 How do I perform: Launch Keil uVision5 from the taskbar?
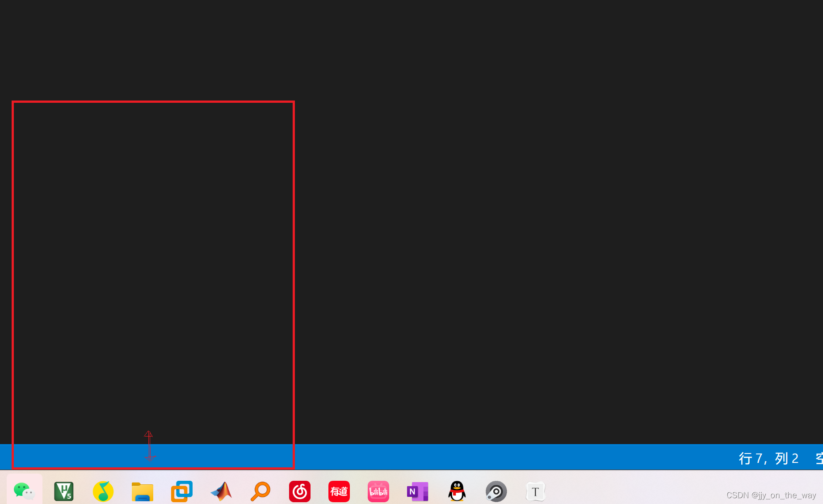pos(64,491)
